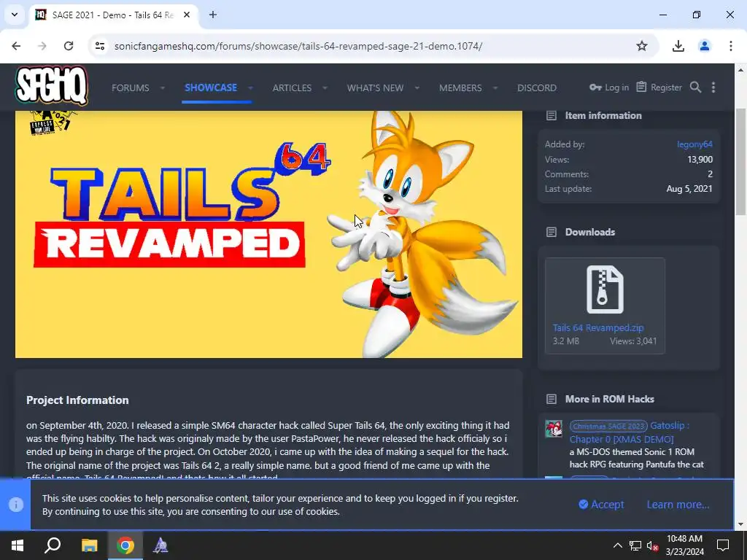Expand the Articles dropdown arrow
This screenshot has width=747, height=560.
pyautogui.click(x=325, y=87)
